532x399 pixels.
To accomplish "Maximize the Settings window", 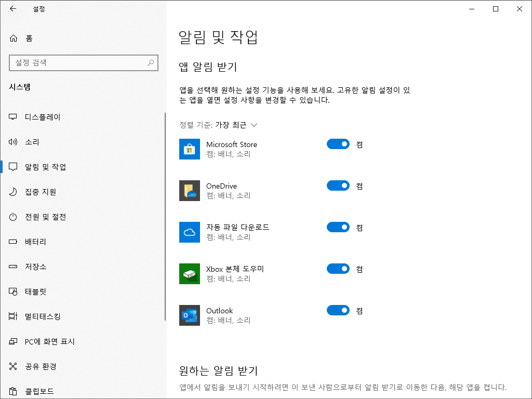I will (x=495, y=9).
